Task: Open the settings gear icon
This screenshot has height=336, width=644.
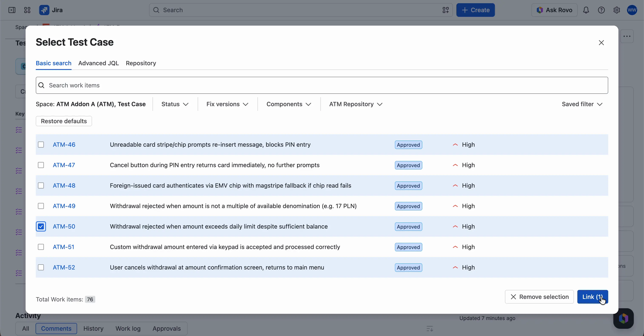Action: pos(617,10)
